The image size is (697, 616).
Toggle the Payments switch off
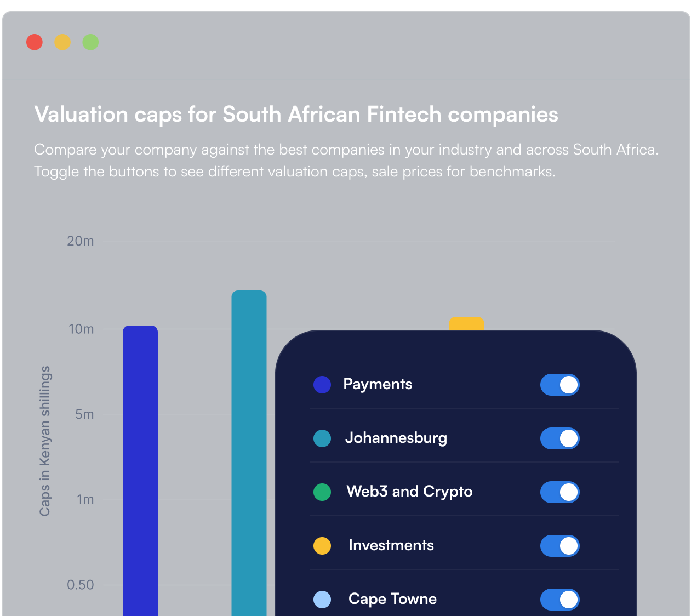(559, 385)
